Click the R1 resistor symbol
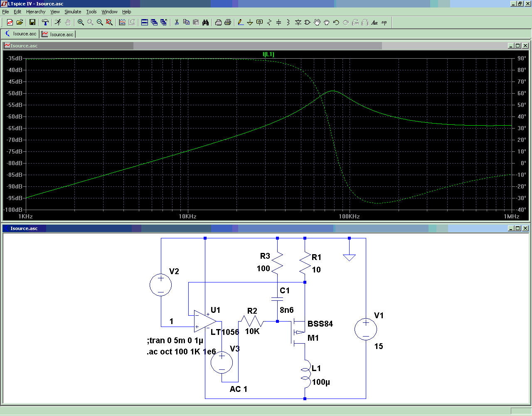 pyautogui.click(x=305, y=263)
